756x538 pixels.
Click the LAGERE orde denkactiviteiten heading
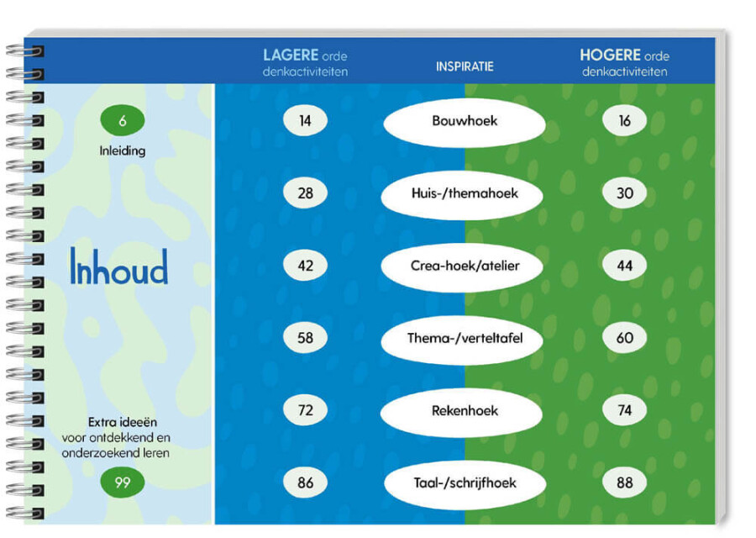(305, 63)
